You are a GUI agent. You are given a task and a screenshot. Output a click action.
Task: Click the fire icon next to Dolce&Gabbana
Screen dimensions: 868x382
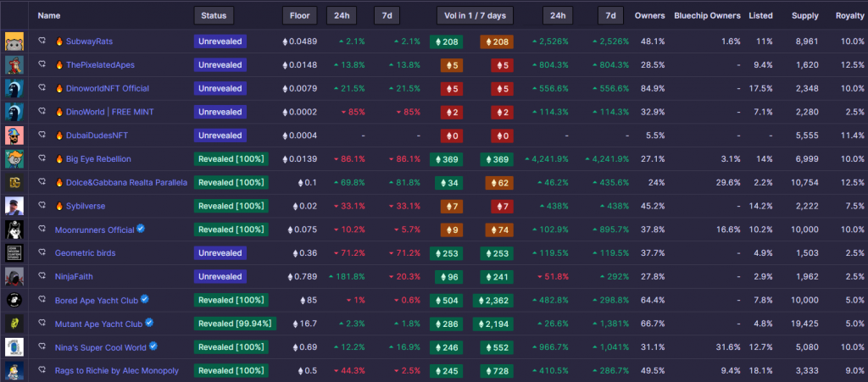tap(59, 182)
